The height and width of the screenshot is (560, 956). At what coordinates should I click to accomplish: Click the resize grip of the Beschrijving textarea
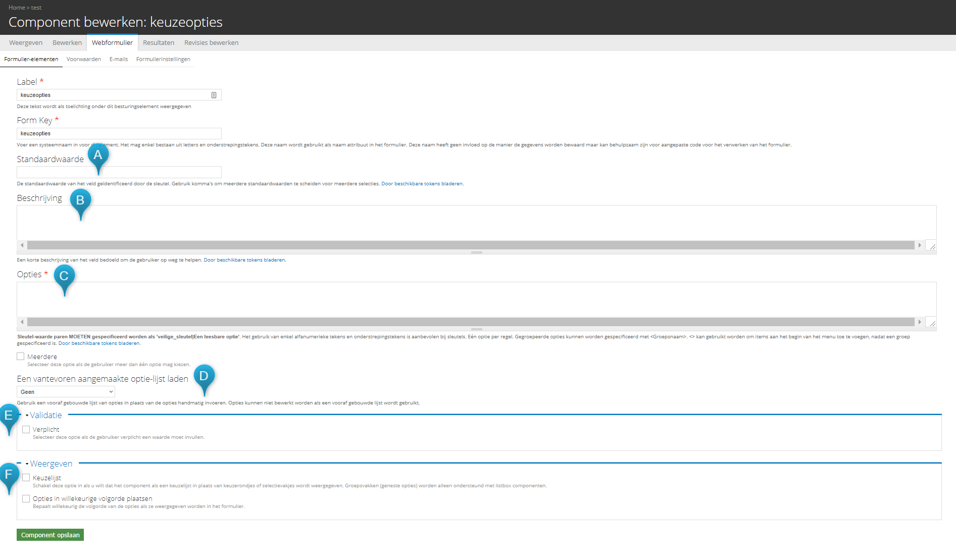point(932,246)
